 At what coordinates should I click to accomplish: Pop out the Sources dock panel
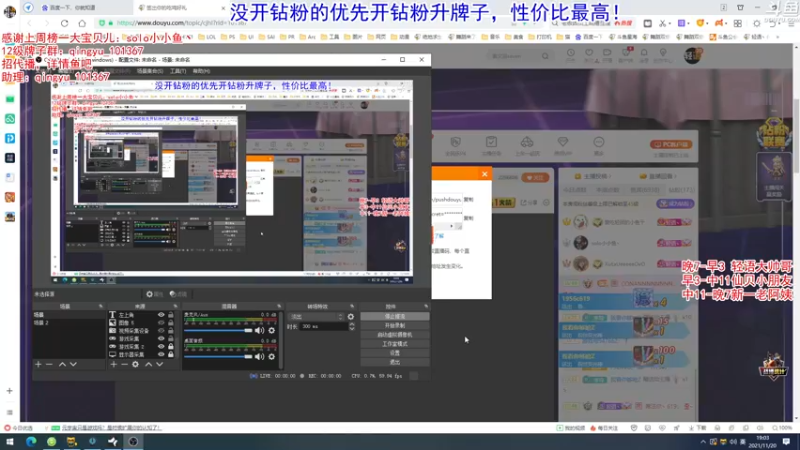click(175, 306)
